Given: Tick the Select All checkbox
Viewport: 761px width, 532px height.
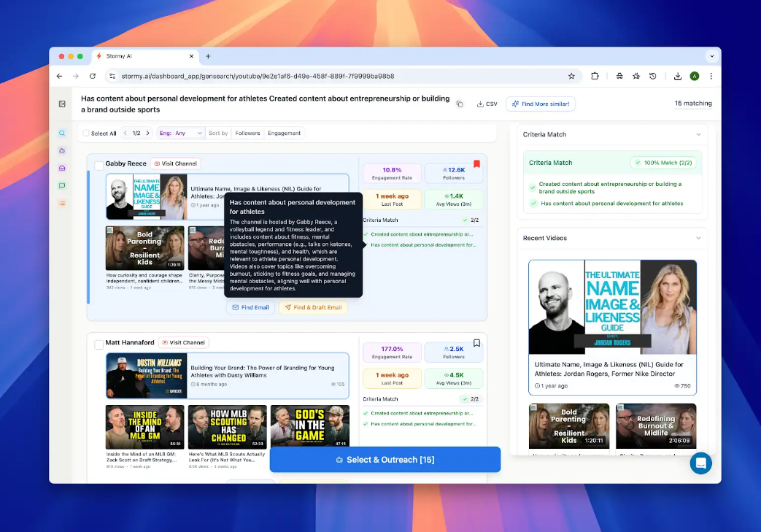Looking at the screenshot, I should click(86, 134).
